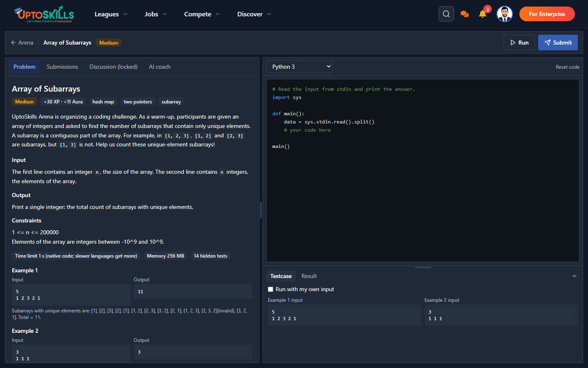Open the search icon button
This screenshot has width=588, height=368.
click(x=446, y=14)
